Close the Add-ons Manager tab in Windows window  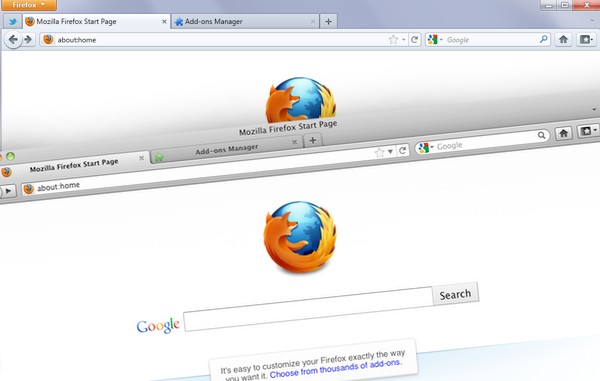(313, 22)
